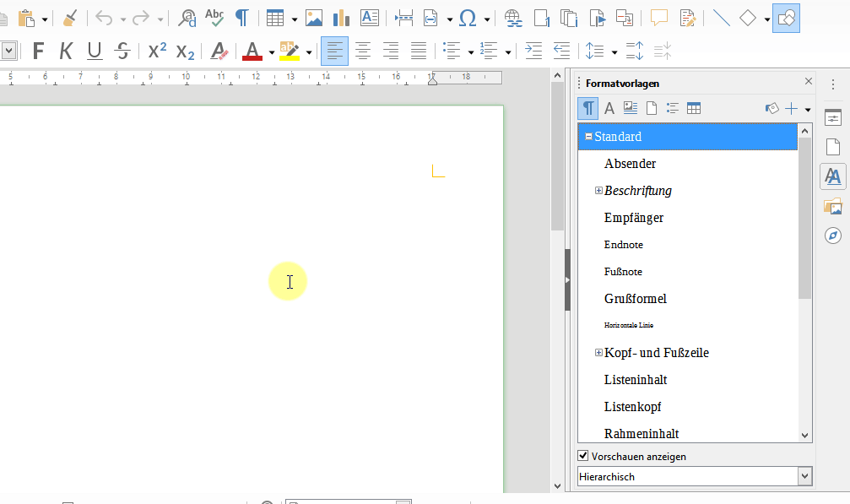
Task: Switch to page styles tab
Action: point(652,108)
